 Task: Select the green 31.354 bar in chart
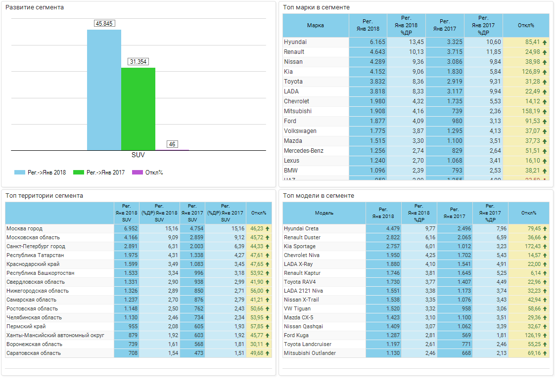pyautogui.click(x=138, y=109)
